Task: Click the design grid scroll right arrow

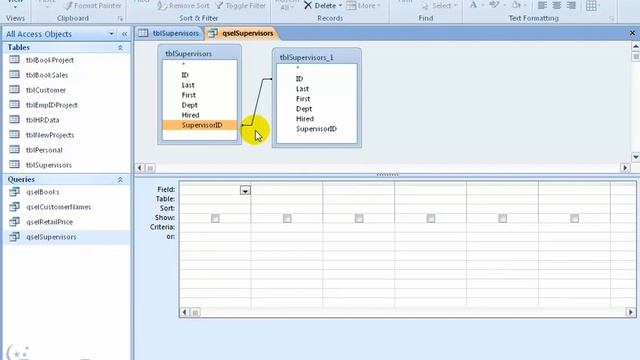Action: [631, 312]
